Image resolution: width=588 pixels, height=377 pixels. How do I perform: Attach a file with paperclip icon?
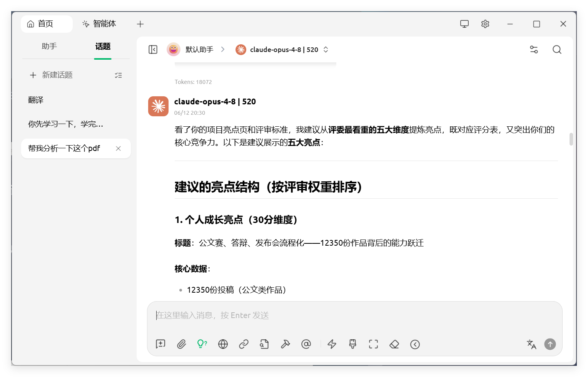pos(181,344)
